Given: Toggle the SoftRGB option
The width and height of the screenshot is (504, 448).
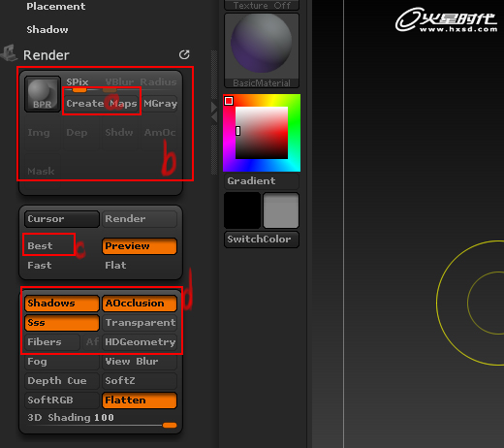Looking at the screenshot, I should [x=62, y=400].
